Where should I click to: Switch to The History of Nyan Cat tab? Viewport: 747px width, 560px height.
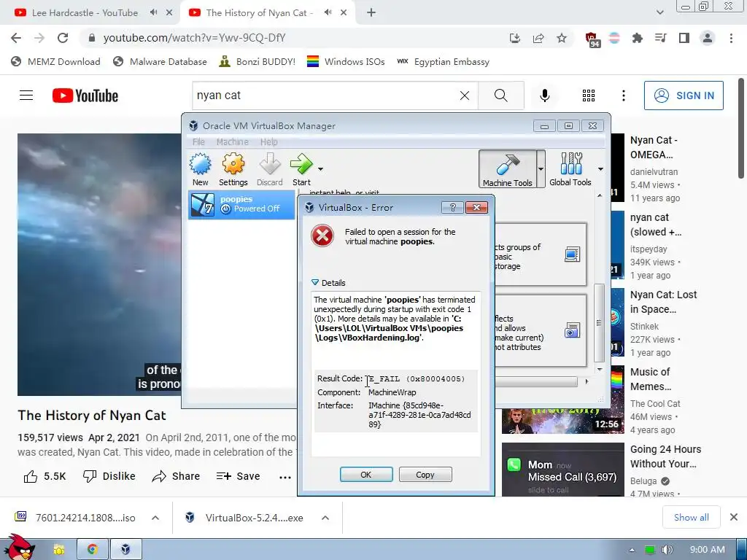click(x=259, y=13)
